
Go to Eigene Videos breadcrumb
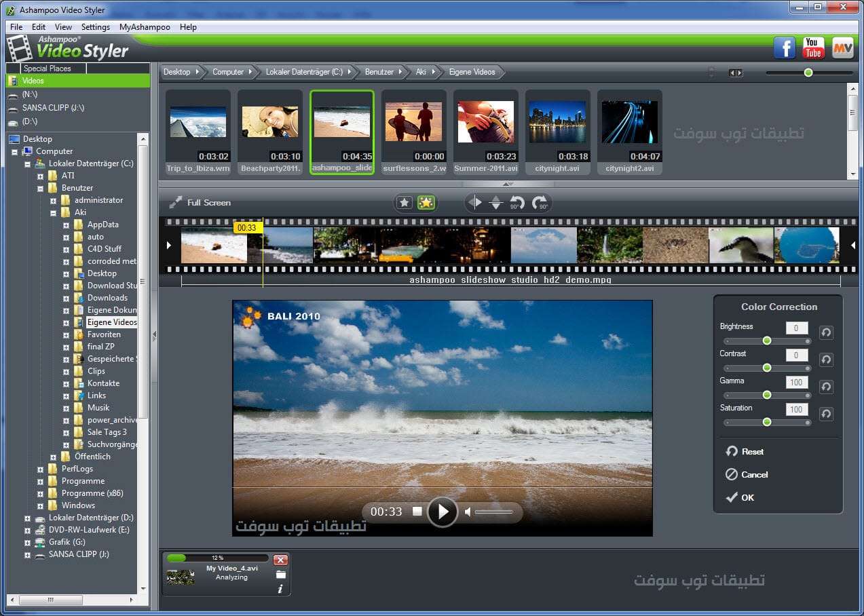[x=472, y=71]
